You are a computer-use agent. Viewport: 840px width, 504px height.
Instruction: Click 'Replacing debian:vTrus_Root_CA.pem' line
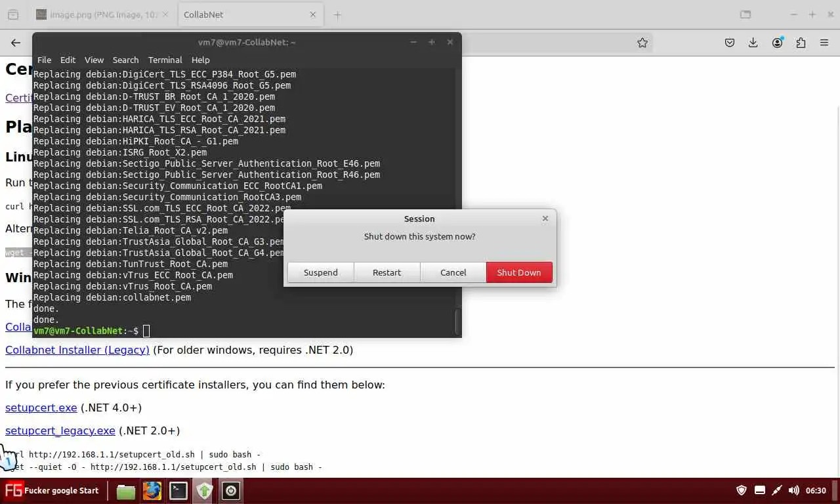point(123,286)
